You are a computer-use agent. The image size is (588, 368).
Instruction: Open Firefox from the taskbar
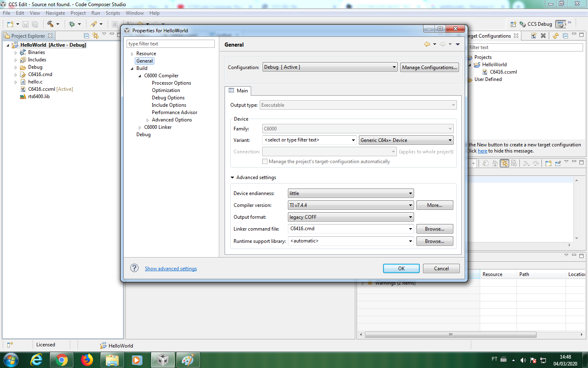coord(87,360)
